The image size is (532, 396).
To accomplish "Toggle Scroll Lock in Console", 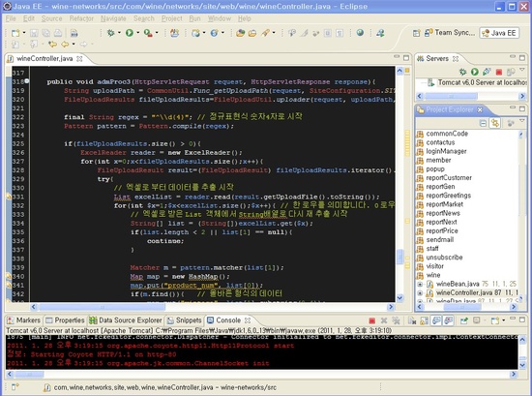I will click(424, 320).
